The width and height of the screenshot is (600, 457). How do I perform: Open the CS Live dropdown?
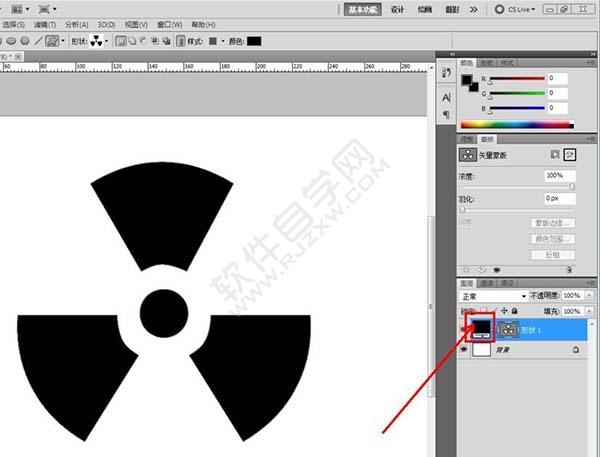tap(515, 9)
